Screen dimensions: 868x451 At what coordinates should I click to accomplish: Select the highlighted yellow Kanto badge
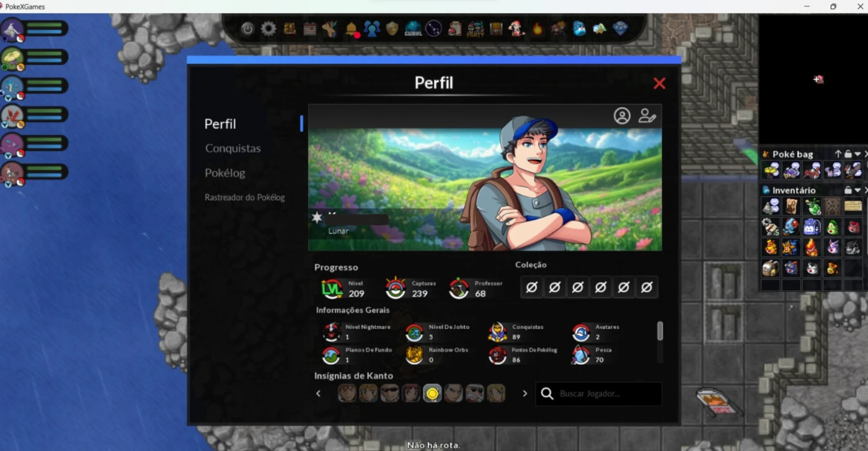click(x=432, y=393)
